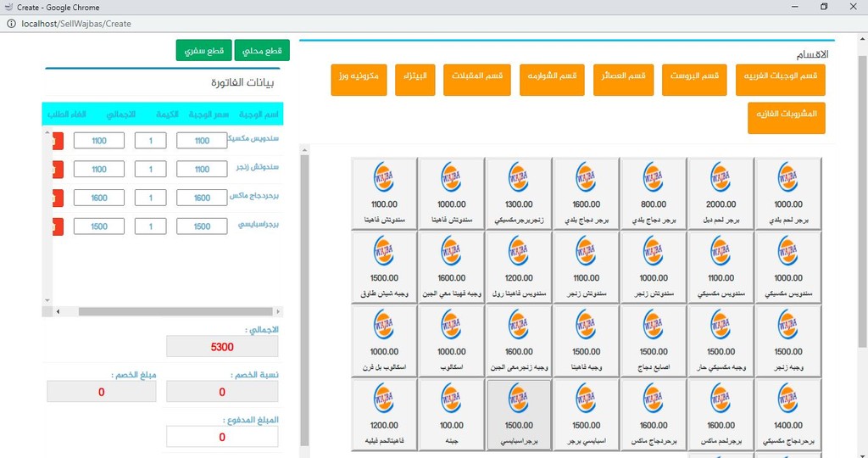Add زنجربرجرمكسيكي (1300.00) item
The height and width of the screenshot is (458, 868).
[x=518, y=193]
